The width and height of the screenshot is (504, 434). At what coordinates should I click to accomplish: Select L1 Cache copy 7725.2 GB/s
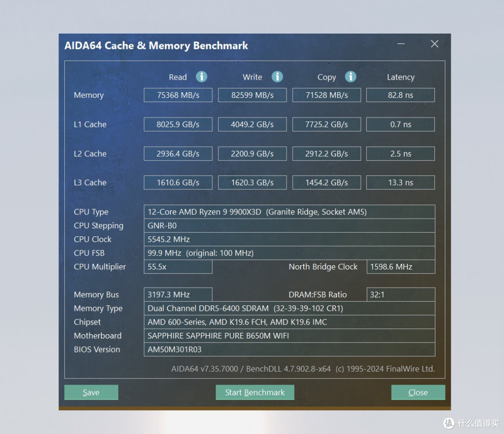(327, 124)
